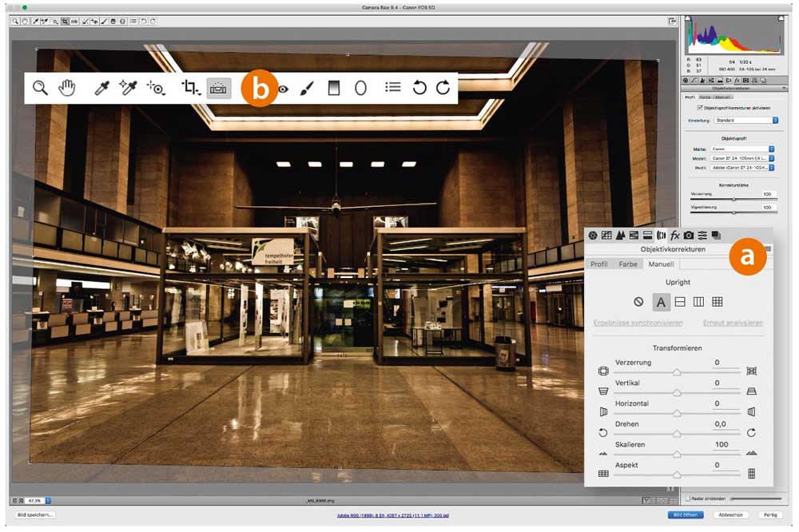Click the Vertikal slider handle
Image resolution: width=799 pixels, height=532 pixels.
point(677,392)
